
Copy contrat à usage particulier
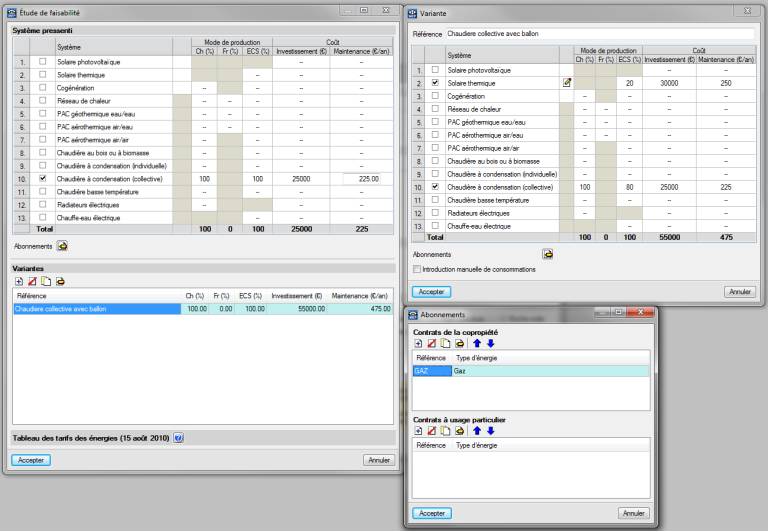(445, 431)
